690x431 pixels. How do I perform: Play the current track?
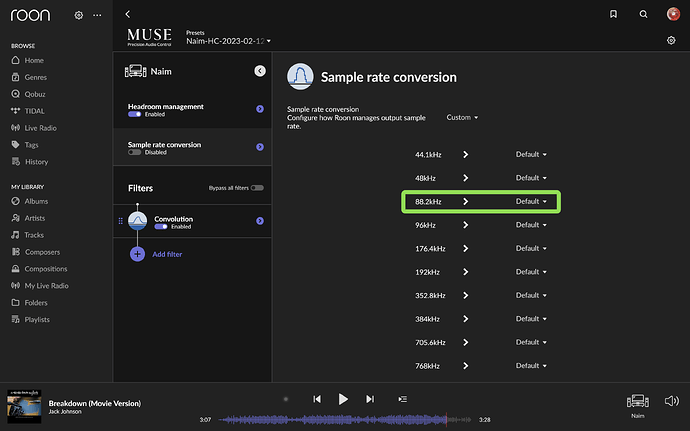(343, 399)
